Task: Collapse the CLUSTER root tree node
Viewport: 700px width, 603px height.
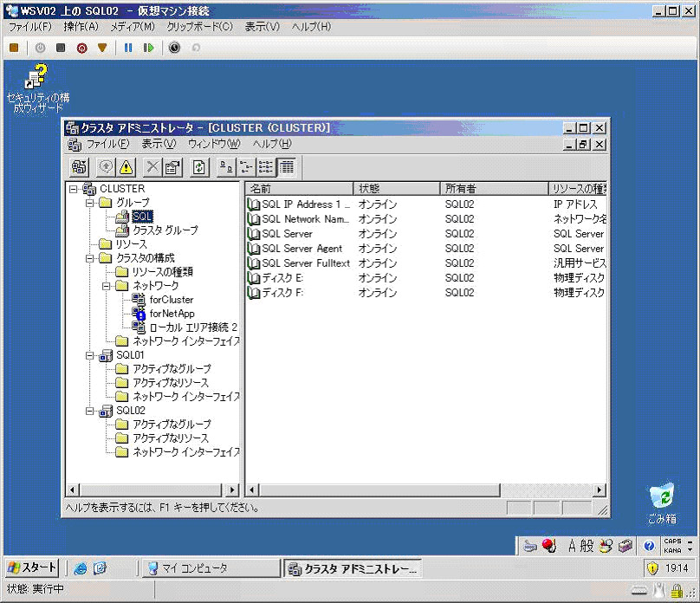Action: click(x=74, y=189)
